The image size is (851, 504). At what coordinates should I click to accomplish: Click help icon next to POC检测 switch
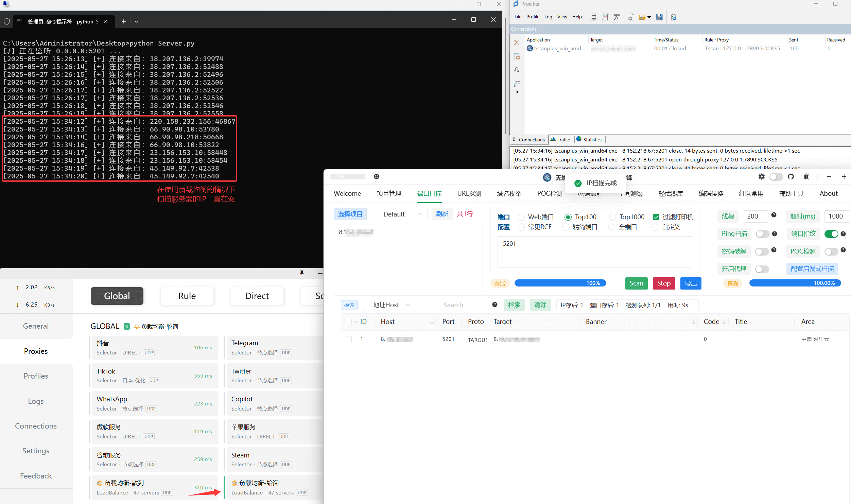point(843,250)
